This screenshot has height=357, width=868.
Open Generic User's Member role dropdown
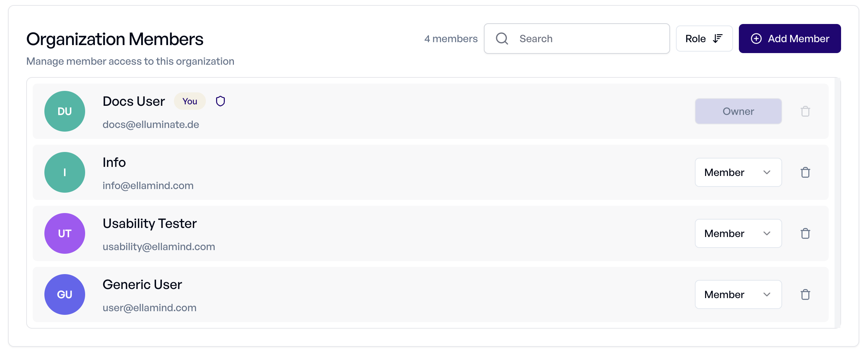tap(738, 294)
